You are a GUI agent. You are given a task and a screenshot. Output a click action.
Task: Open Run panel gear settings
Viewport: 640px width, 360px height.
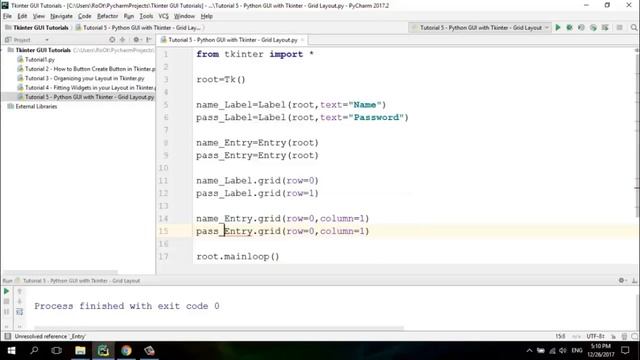pyautogui.click(x=622, y=280)
